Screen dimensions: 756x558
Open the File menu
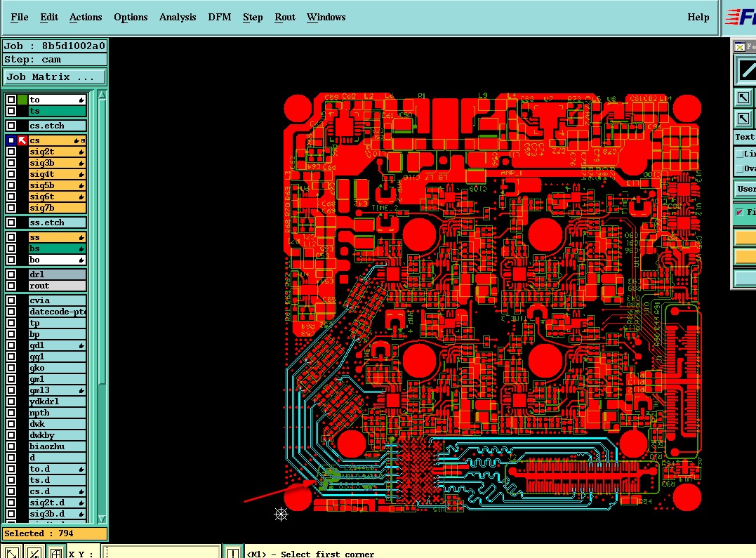(19, 18)
